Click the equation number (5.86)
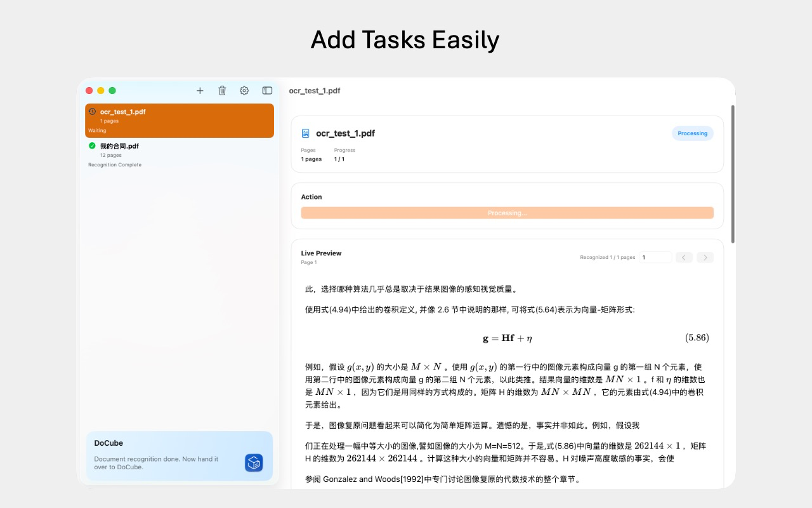The width and height of the screenshot is (812, 508). coord(697,338)
